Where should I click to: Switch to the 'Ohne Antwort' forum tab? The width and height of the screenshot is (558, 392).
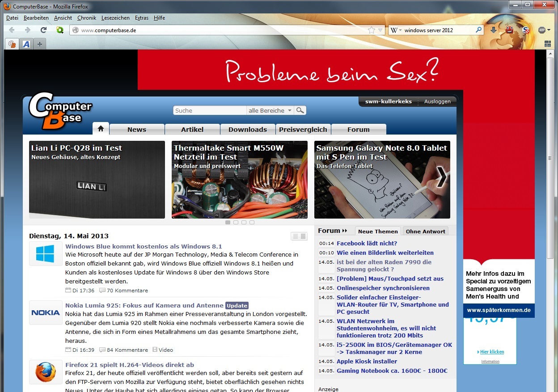coord(426,231)
